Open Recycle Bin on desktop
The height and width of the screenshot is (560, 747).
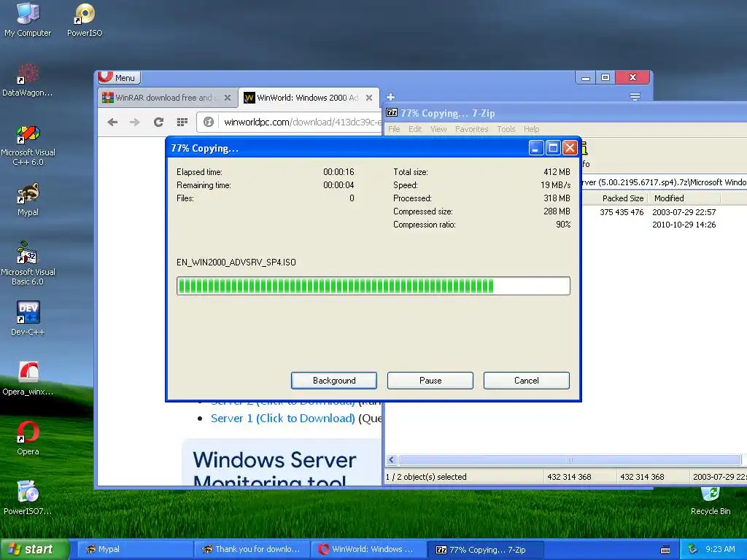point(711,501)
